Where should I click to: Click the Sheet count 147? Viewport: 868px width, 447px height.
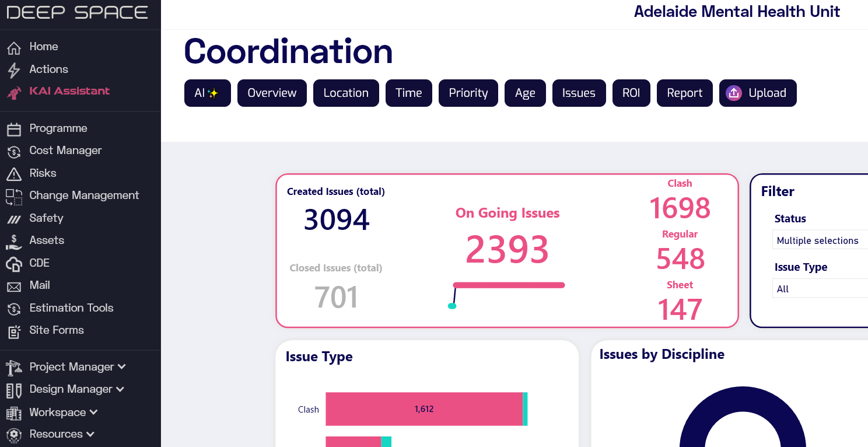click(680, 309)
